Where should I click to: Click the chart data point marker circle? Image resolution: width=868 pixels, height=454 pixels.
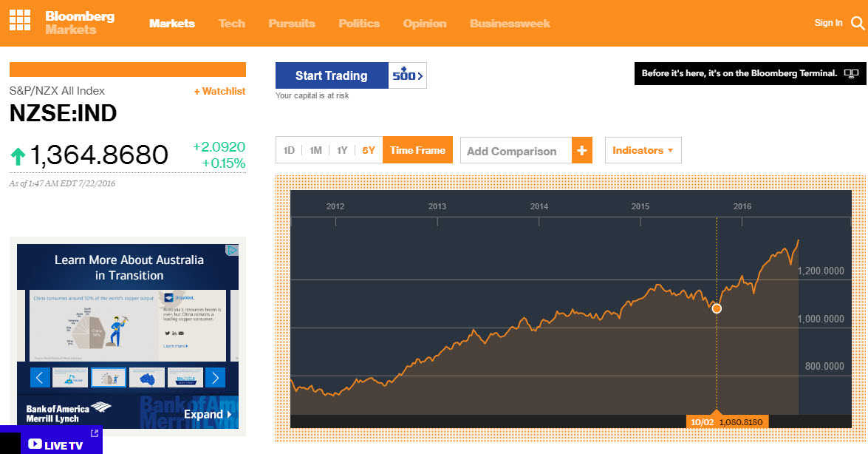pos(717,308)
